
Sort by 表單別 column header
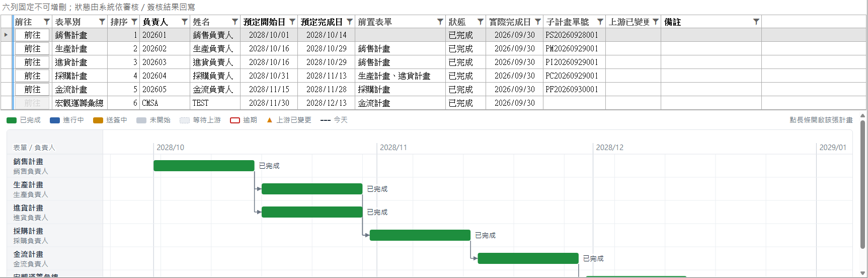68,22
